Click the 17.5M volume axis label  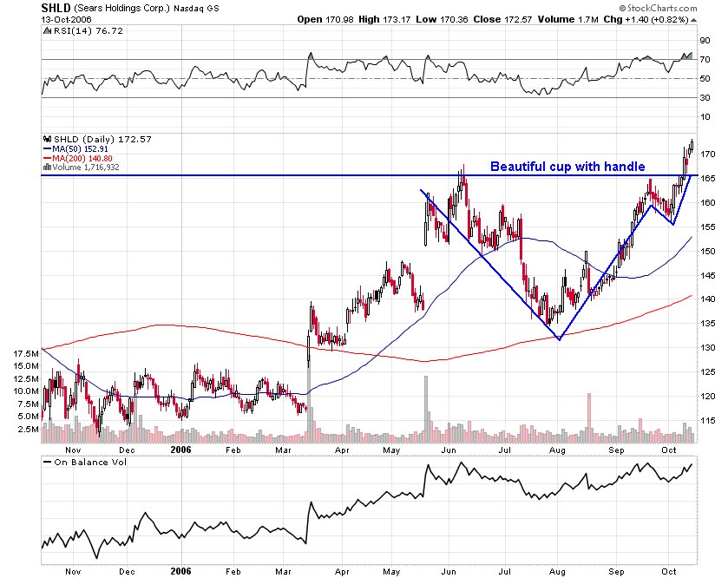(x=26, y=354)
